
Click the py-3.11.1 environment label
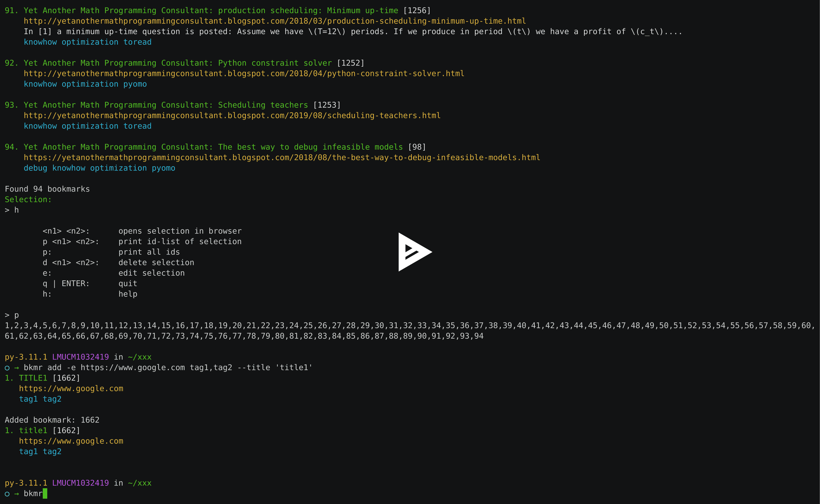[26, 482]
